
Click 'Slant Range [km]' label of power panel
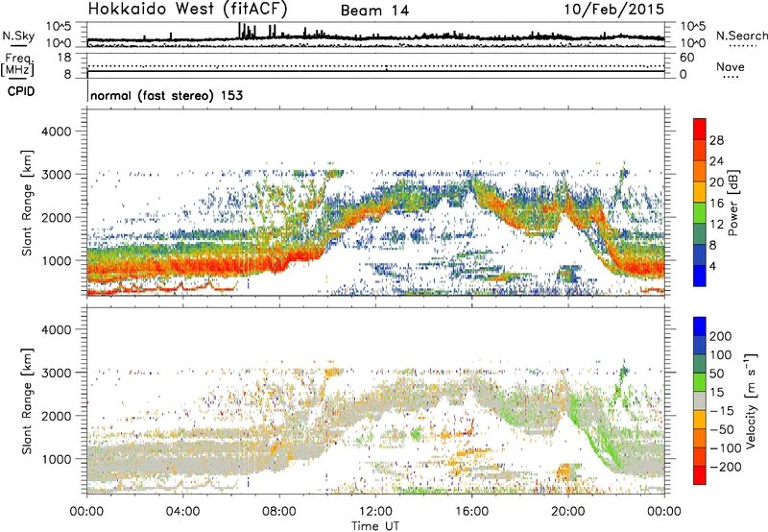click(x=27, y=203)
